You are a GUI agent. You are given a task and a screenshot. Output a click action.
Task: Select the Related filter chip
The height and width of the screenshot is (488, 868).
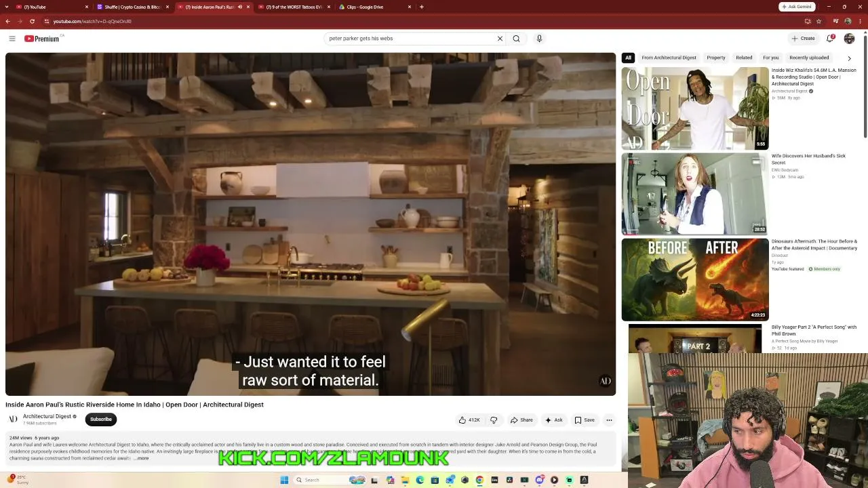tap(744, 58)
